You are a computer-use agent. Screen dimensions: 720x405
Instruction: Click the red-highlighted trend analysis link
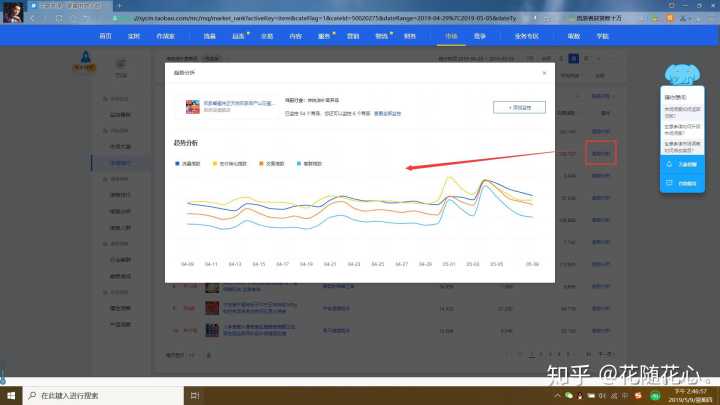pyautogui.click(x=601, y=154)
